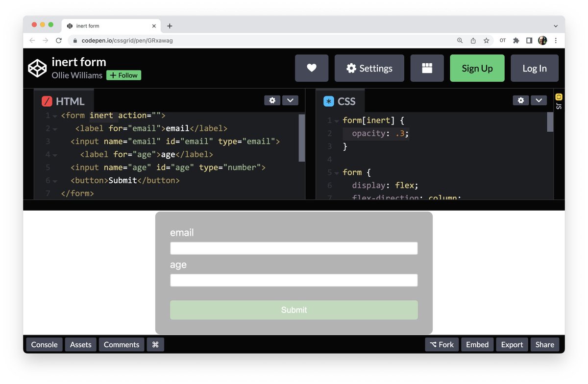Click the Export button

(512, 344)
